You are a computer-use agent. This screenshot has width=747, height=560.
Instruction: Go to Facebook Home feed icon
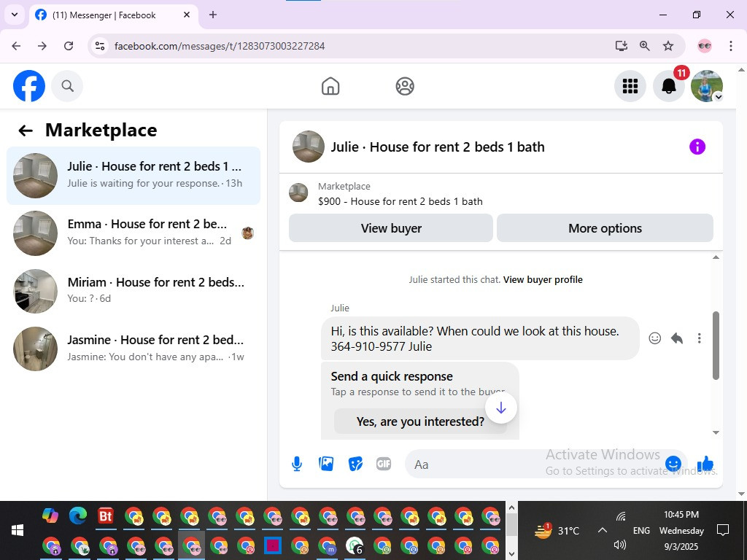(x=330, y=86)
